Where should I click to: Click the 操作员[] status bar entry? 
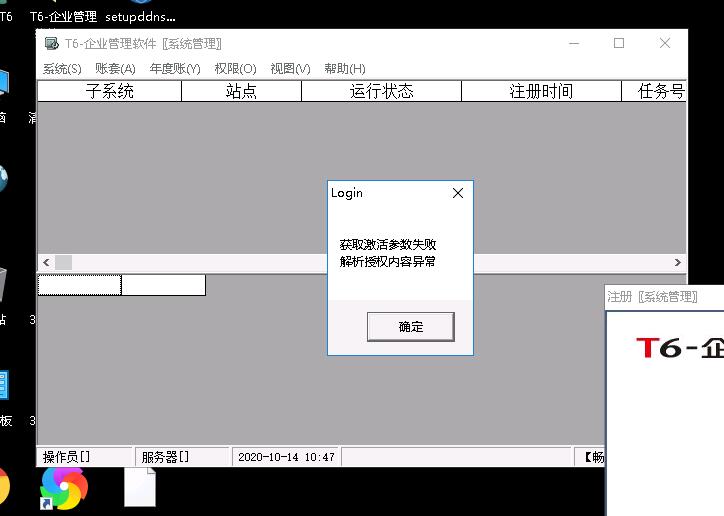[84, 457]
